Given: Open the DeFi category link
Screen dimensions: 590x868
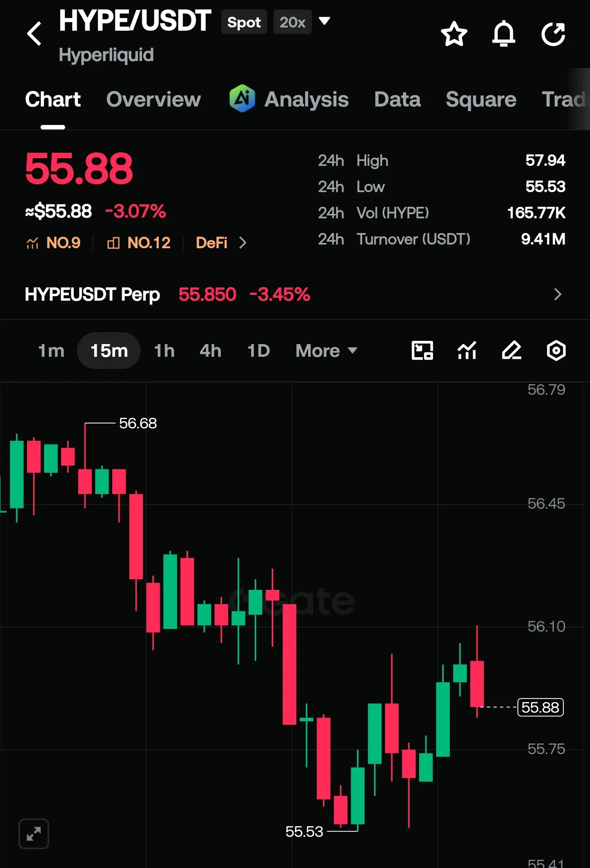Looking at the screenshot, I should [211, 243].
